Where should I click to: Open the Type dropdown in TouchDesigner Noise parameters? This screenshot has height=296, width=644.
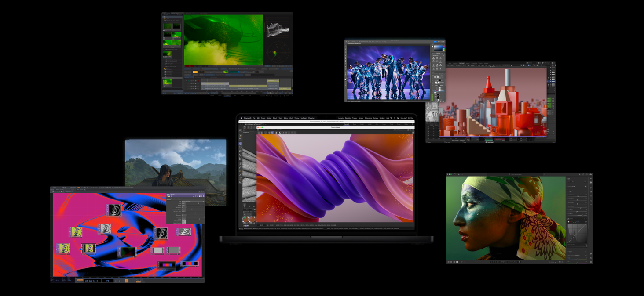point(193,201)
